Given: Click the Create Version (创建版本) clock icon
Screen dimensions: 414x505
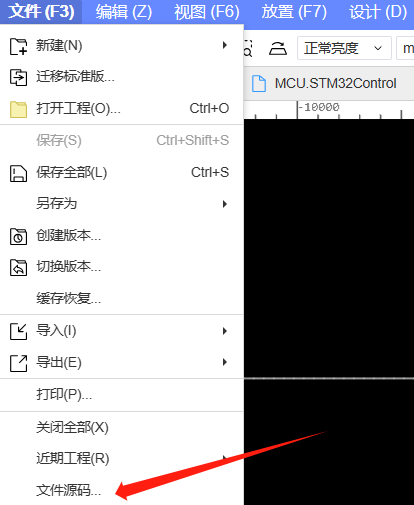Looking at the screenshot, I should tap(18, 236).
